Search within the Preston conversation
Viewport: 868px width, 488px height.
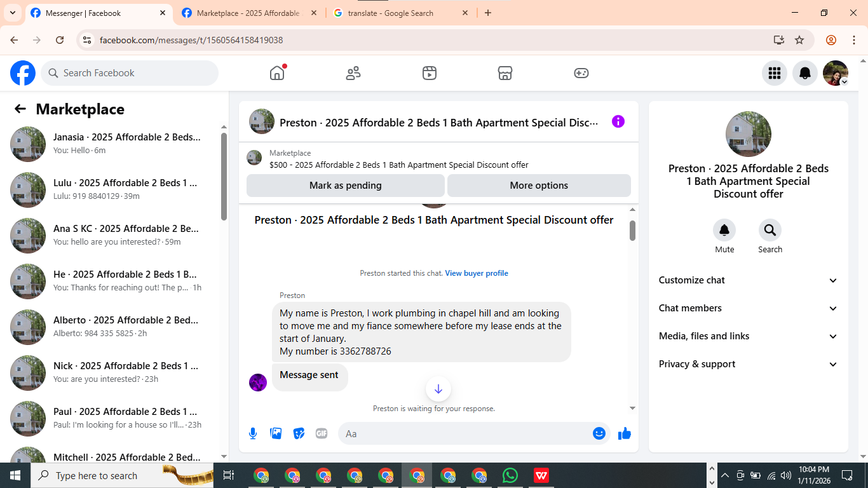(770, 230)
